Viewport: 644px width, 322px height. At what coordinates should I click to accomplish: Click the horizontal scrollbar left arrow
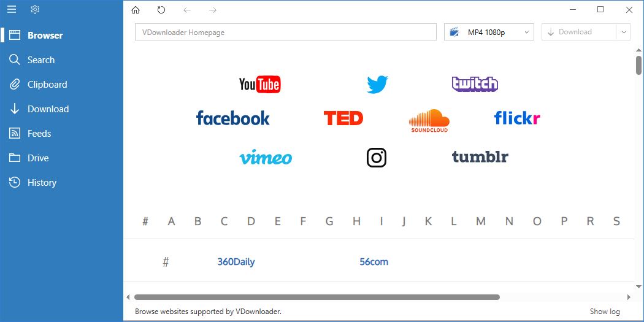[128, 297]
